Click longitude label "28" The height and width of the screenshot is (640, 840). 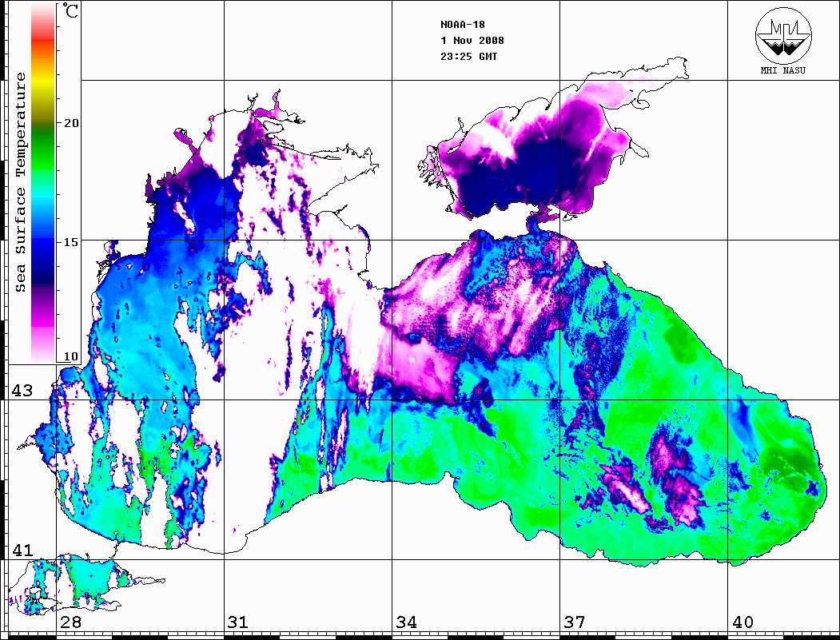point(70,622)
